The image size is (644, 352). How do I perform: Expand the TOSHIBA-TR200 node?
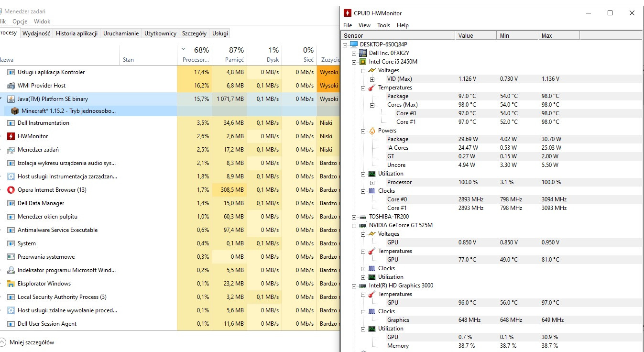[x=354, y=217]
